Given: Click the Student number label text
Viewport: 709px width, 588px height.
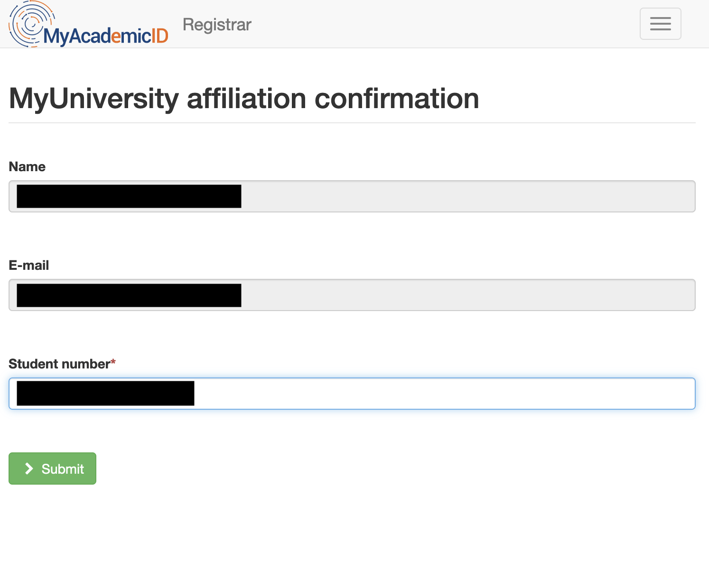Looking at the screenshot, I should point(59,364).
